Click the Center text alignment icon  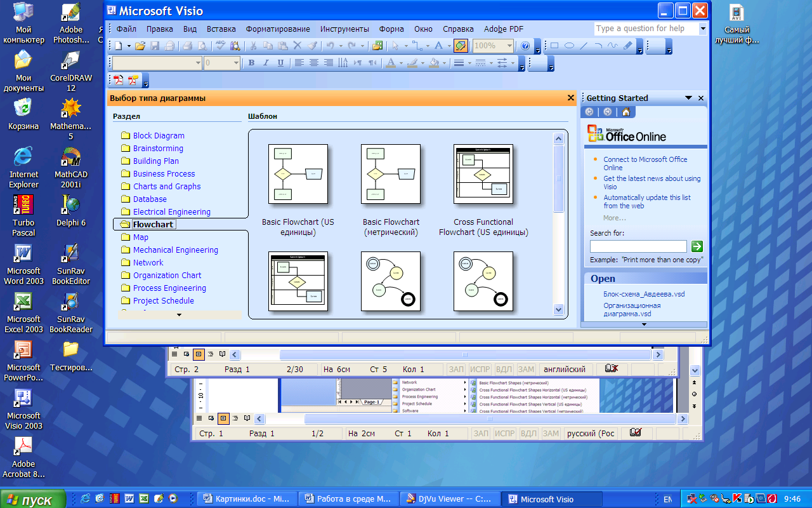[314, 63]
